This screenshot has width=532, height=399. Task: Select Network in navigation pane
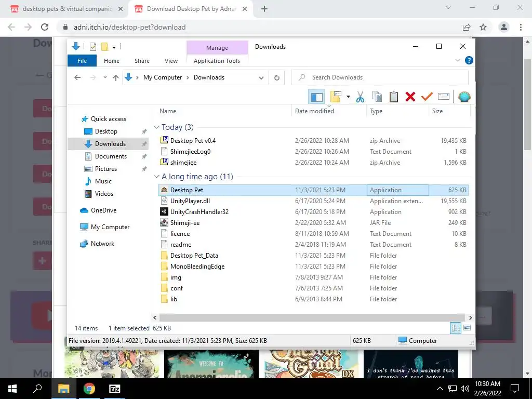102,244
